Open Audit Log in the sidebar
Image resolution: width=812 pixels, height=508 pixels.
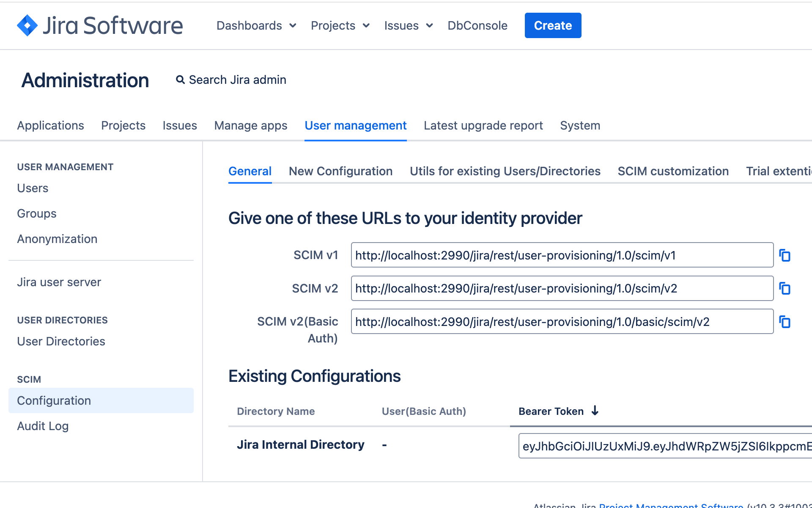point(43,426)
